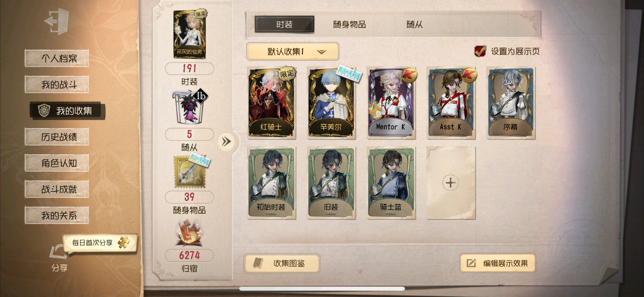This screenshot has width=644, height=297.
Task: Open the 归宿 house book icon
Action: [x=189, y=233]
